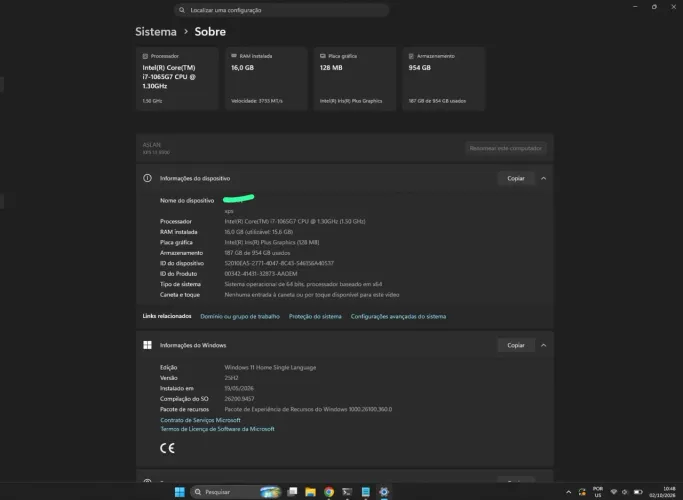Select the '25H2' version value
The height and width of the screenshot is (500, 683).
point(231,378)
